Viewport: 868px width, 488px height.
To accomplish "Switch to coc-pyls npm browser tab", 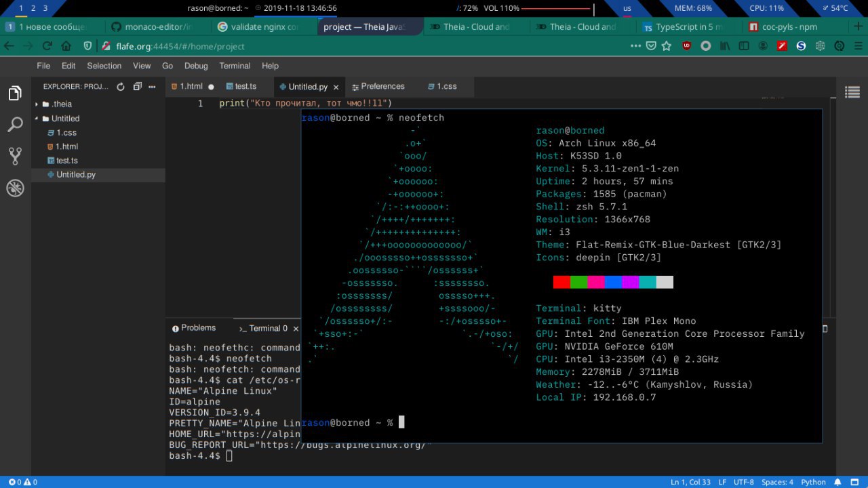I will point(796,27).
